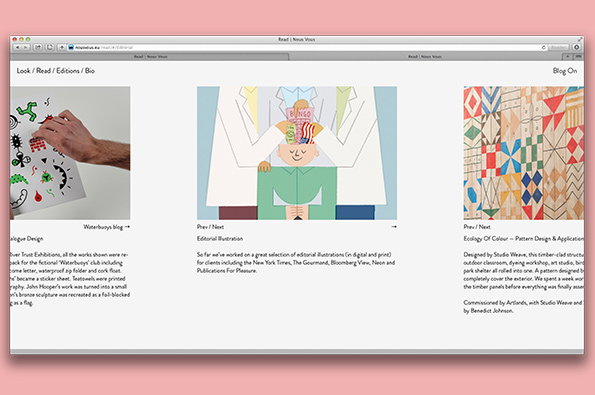Open the bookmarks icon in the toolbar
The height and width of the screenshot is (395, 595).
(x=49, y=47)
